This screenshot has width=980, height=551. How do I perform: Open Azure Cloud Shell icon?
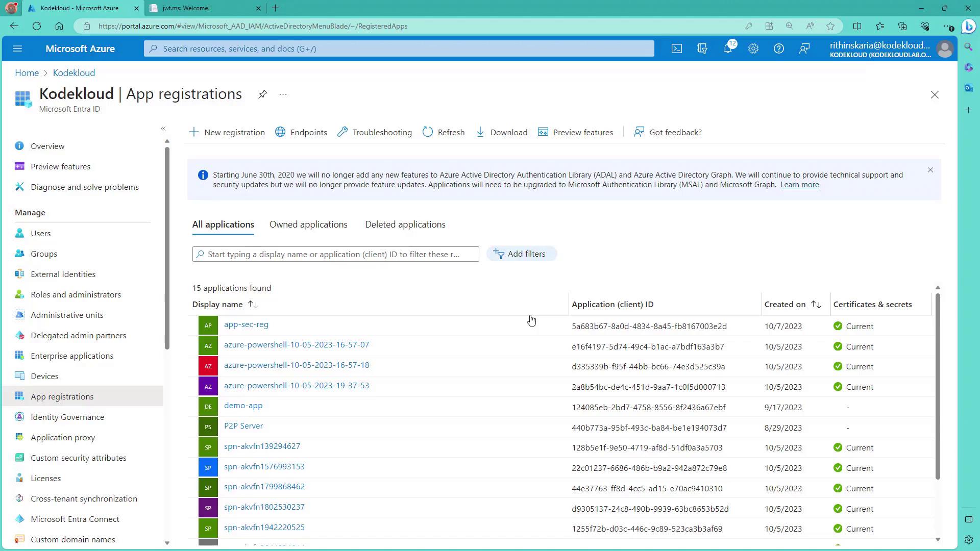point(676,48)
